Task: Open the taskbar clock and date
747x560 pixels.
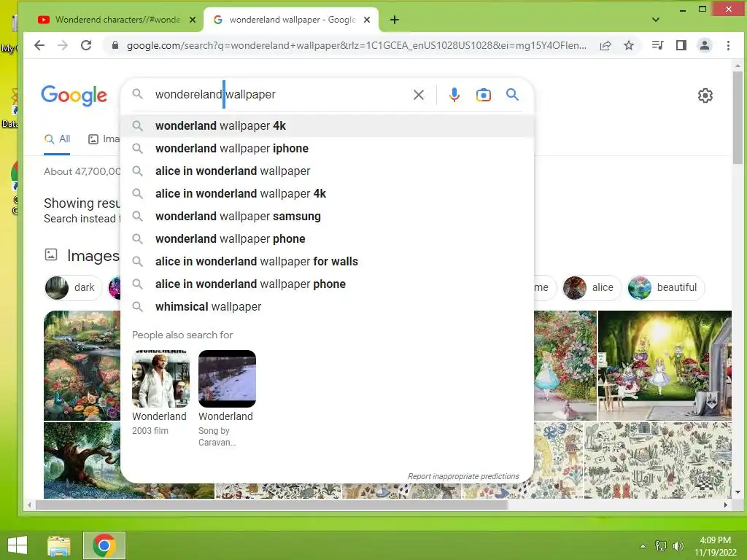Action: [x=715, y=546]
